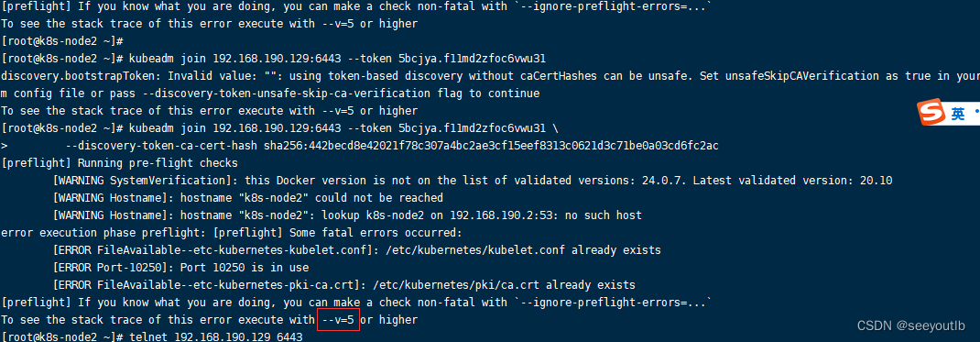Click the error execution phase preflight line
Image resolution: width=980 pixels, height=342 pixels.
[231, 233]
